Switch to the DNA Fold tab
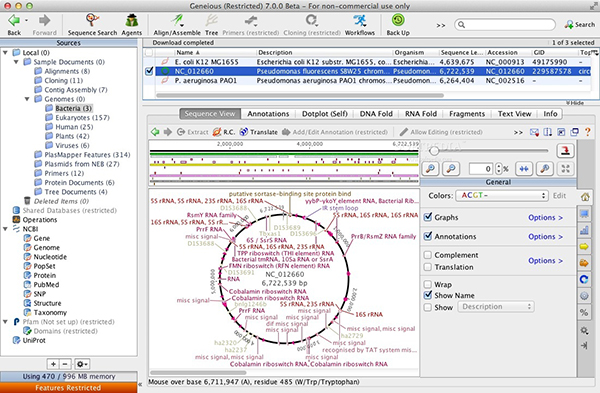This screenshot has width=600, height=393. [376, 114]
